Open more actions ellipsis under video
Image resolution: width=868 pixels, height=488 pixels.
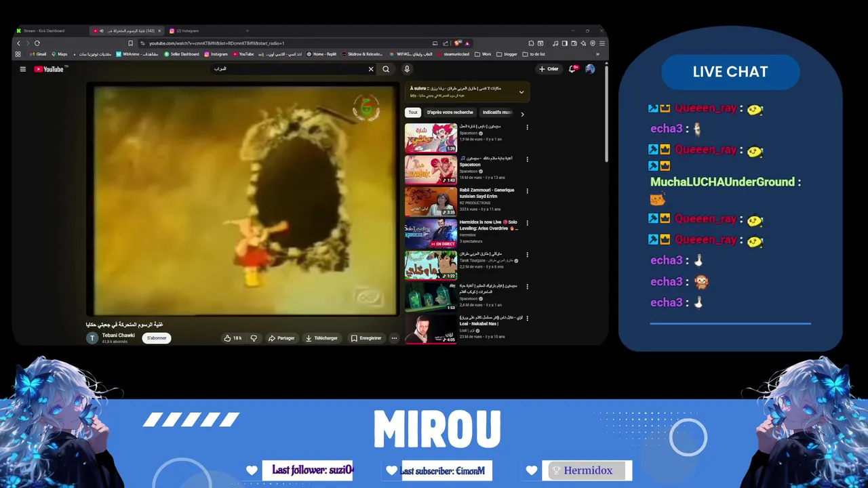(x=394, y=338)
